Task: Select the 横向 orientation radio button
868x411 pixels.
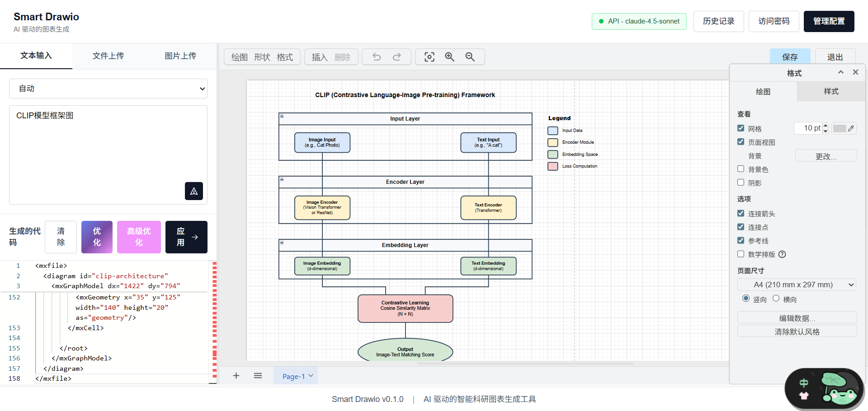Action: point(776,299)
